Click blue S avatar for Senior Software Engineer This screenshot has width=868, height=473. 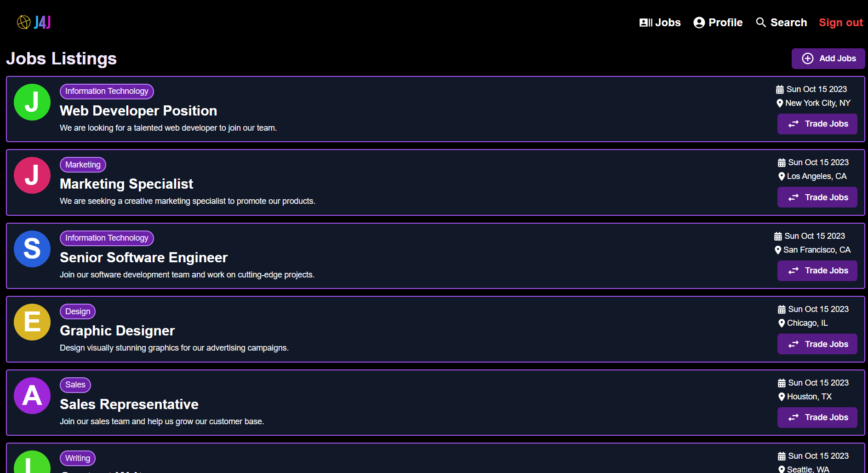[x=32, y=249]
